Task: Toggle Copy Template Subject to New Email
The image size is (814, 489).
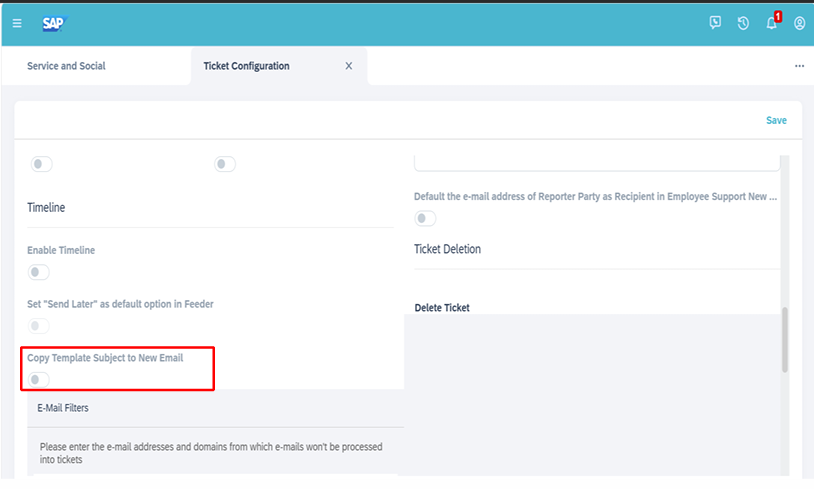Action: coord(38,379)
